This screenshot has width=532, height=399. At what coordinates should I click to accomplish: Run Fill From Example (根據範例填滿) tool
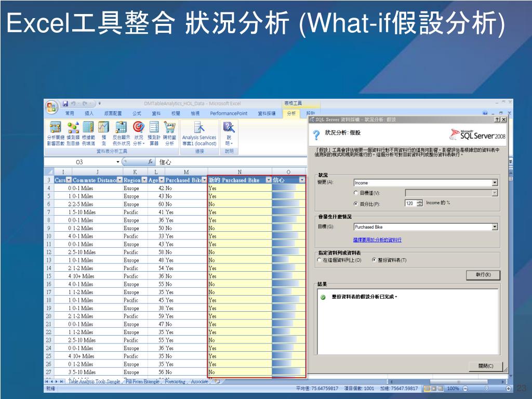pos(88,134)
